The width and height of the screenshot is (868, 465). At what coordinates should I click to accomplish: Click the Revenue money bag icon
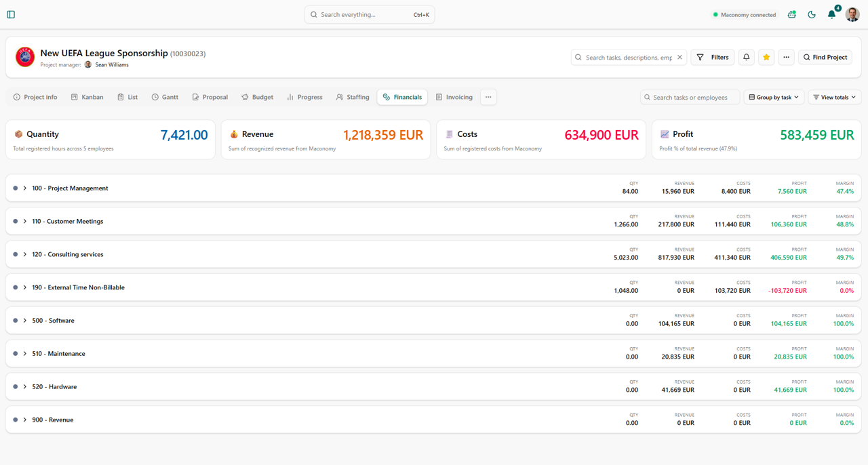tap(234, 134)
